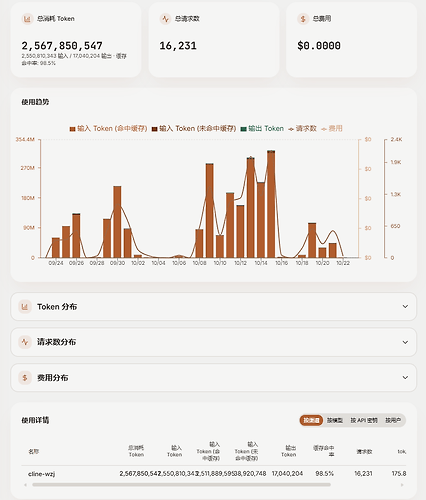Image resolution: width=426 pixels, height=500 pixels.
Task: Click the cline-wzj row name
Action: tap(41, 474)
